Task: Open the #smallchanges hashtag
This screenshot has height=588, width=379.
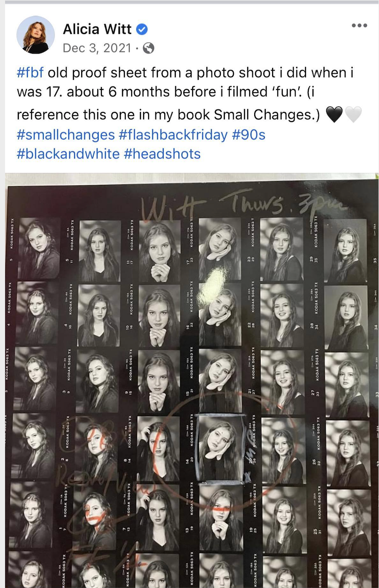Action: [66, 135]
